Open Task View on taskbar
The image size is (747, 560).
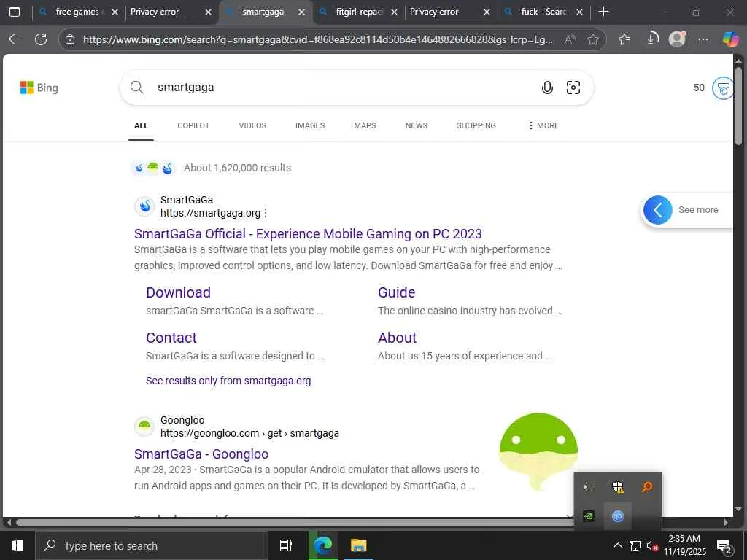[286, 545]
